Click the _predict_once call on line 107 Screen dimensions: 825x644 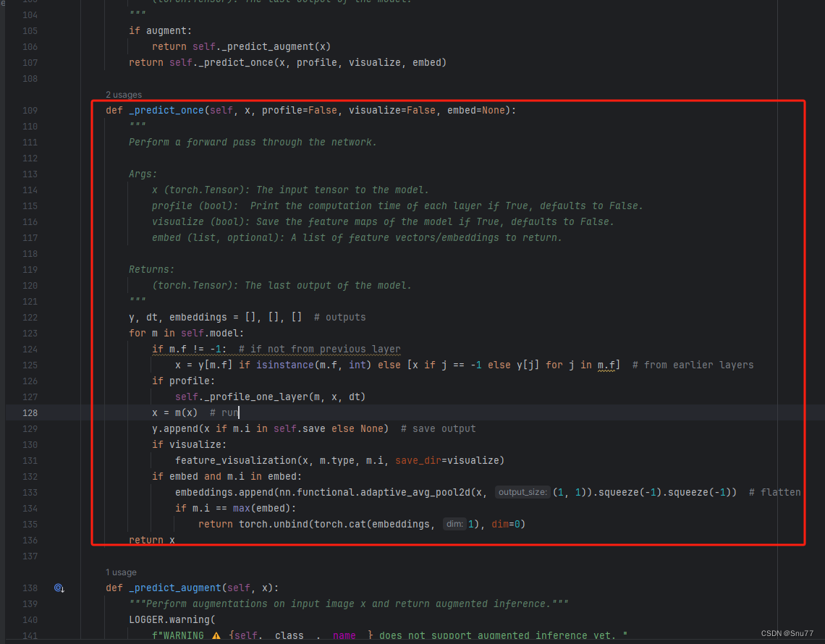(x=236, y=63)
